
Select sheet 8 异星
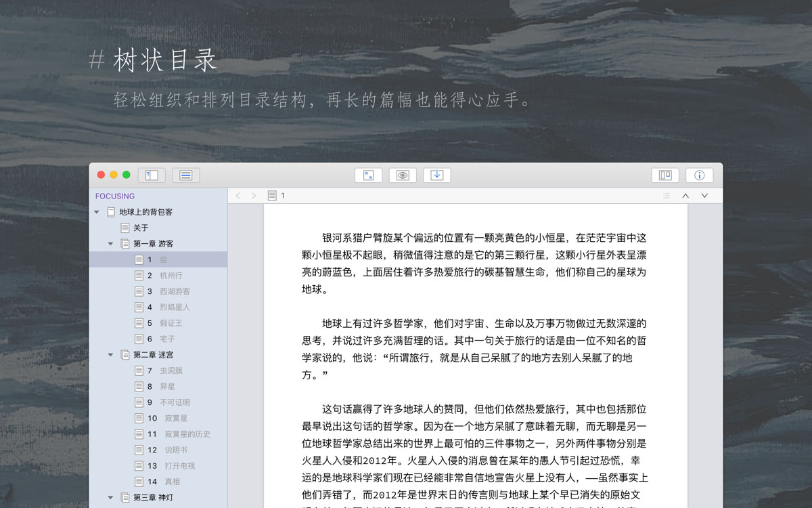tap(158, 387)
